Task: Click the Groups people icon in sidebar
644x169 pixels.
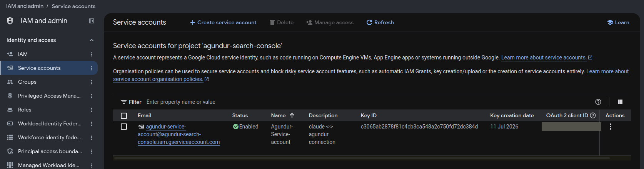Action: (10, 82)
